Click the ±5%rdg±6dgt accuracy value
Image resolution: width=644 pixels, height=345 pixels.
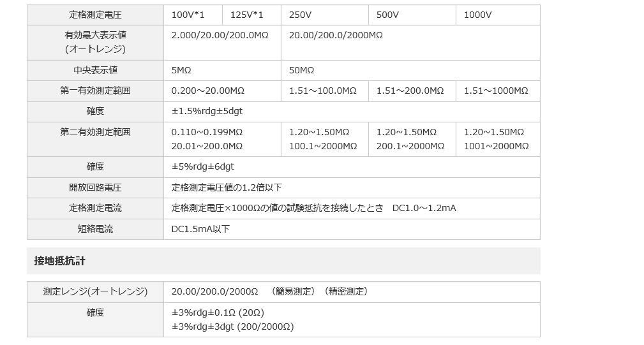203,166
